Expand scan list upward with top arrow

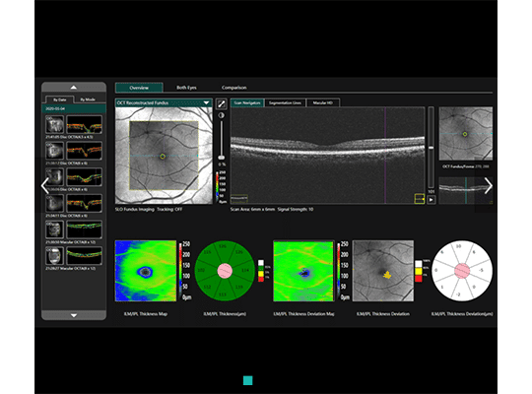point(74,88)
